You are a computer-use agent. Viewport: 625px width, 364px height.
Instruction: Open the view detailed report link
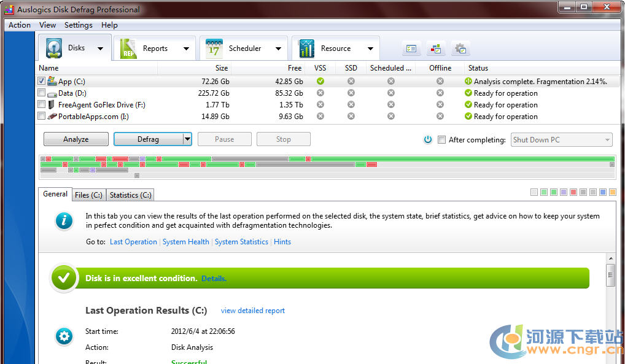tap(252, 311)
